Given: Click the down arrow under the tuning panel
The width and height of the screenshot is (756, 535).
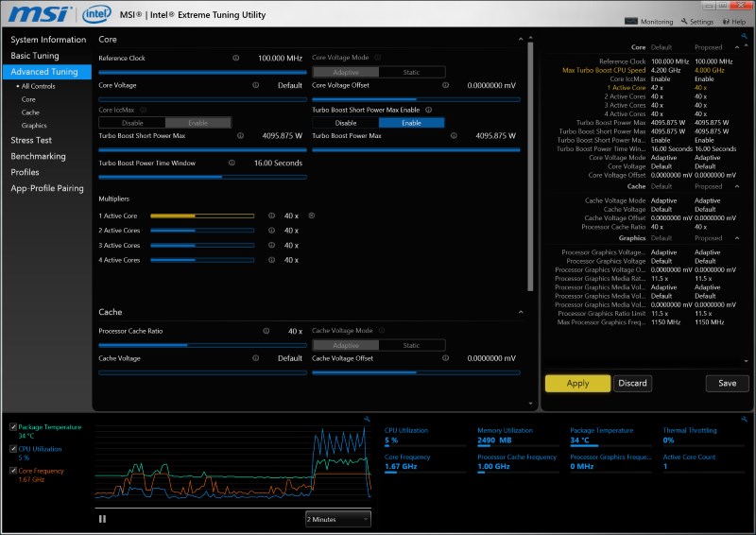Looking at the screenshot, I should pos(530,404).
